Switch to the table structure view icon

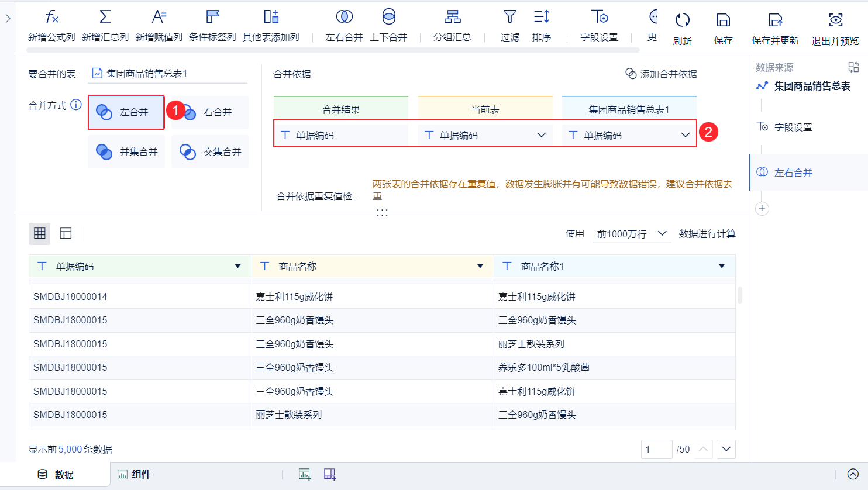66,233
